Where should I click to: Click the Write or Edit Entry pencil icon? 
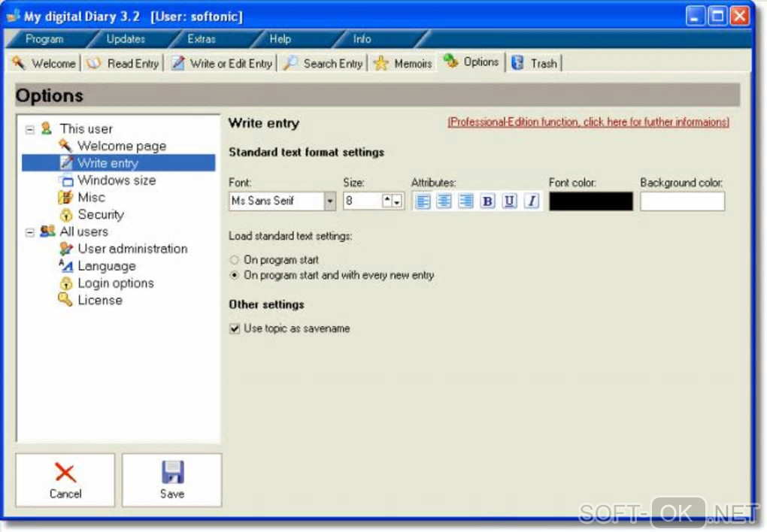[178, 63]
